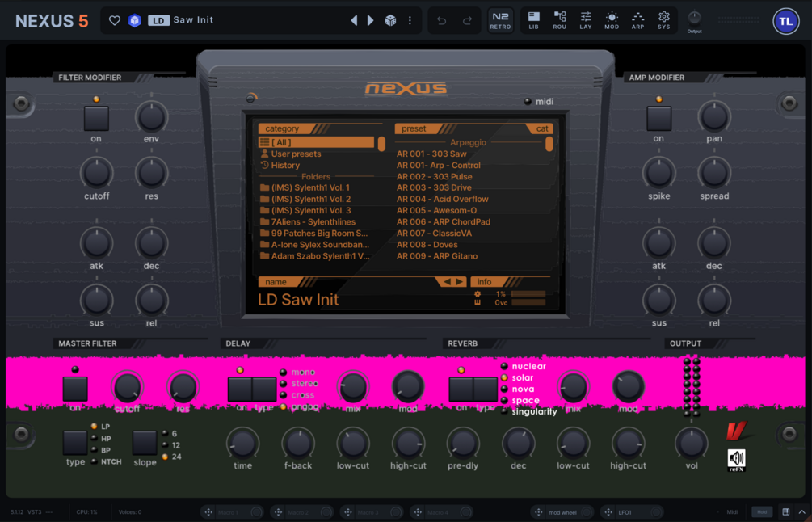
Task: Toggle the Delay on button
Action: click(240, 389)
